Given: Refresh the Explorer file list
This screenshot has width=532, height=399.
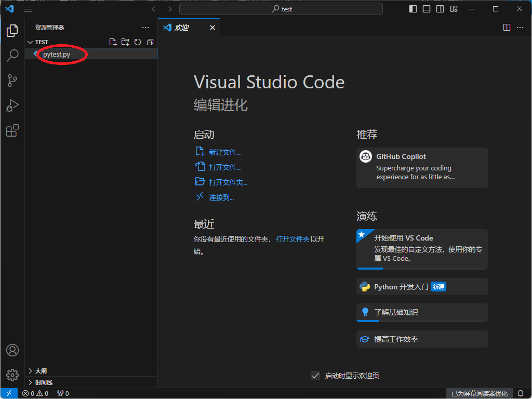Looking at the screenshot, I should tap(137, 42).
